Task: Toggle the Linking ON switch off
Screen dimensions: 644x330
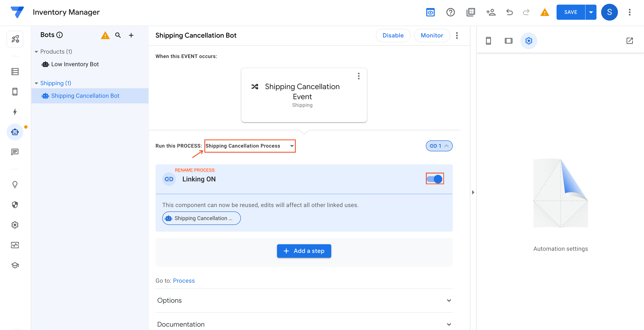Action: tap(435, 179)
